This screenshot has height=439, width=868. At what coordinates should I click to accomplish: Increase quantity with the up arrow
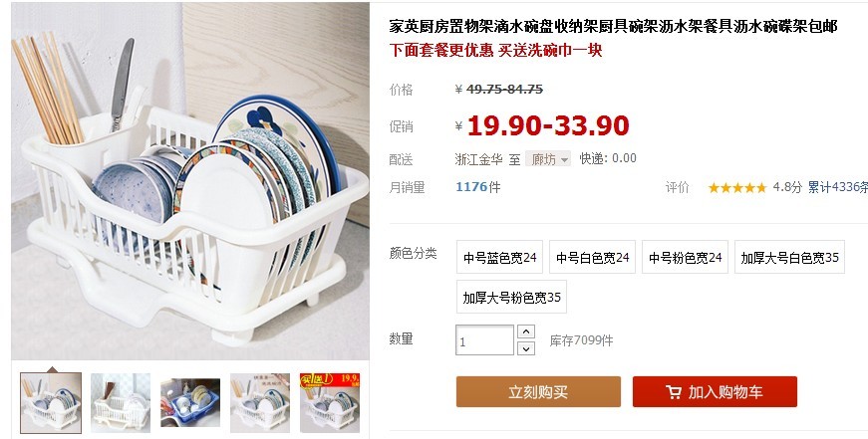coord(526,331)
